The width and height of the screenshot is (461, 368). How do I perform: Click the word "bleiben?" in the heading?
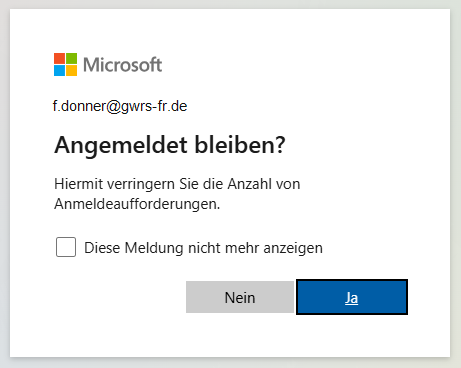pos(240,145)
